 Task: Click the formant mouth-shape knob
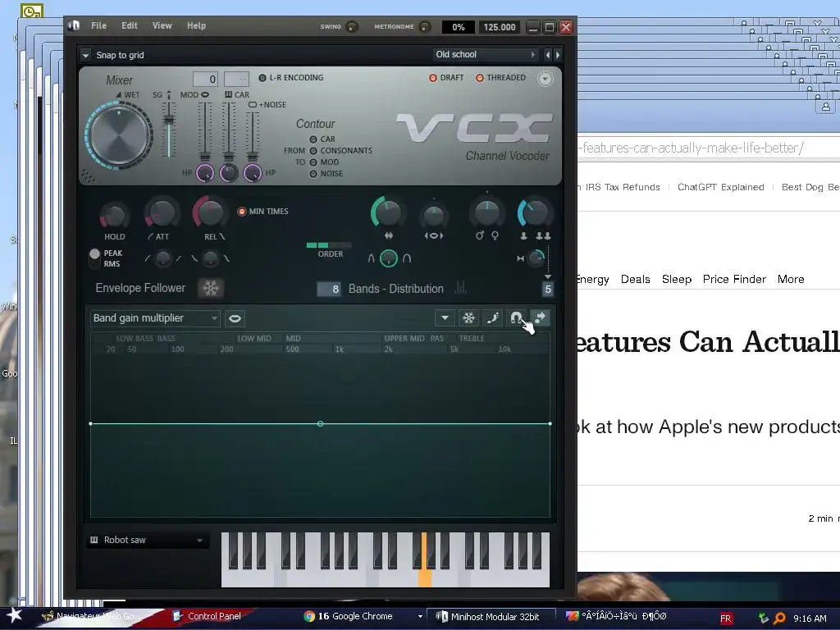[433, 216]
